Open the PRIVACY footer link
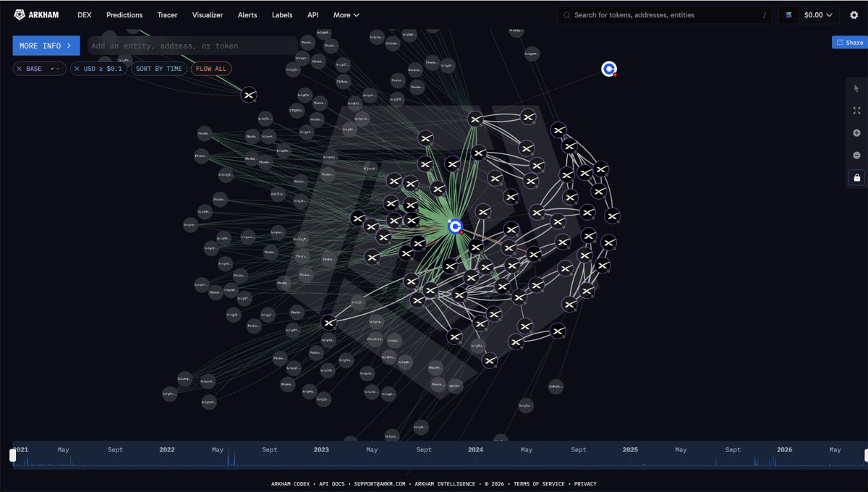Screen dimensions: 868x492 [x=585, y=484]
